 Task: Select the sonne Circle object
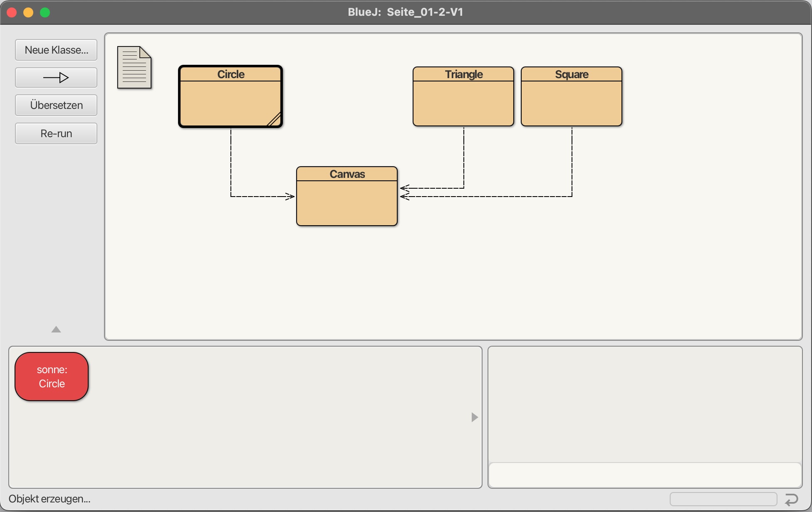52,377
